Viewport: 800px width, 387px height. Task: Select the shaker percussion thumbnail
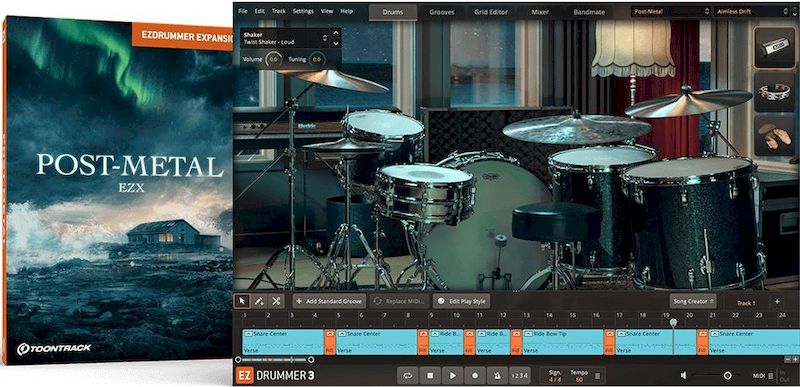click(x=774, y=47)
